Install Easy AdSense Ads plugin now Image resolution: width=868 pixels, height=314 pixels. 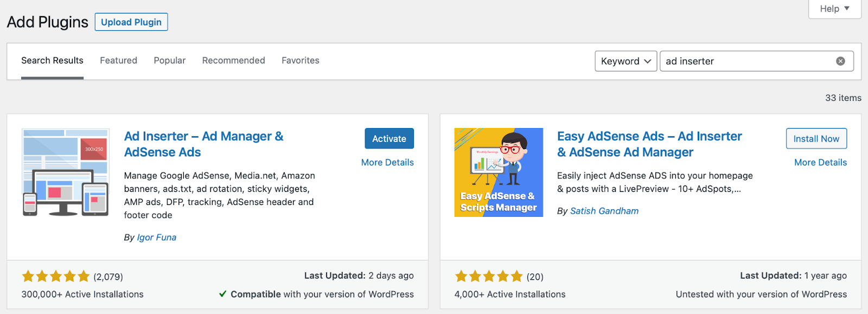816,138
